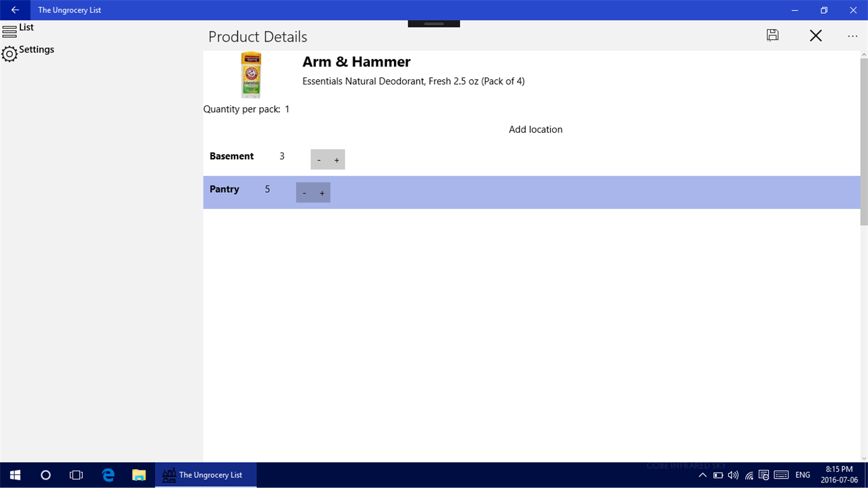Image resolution: width=868 pixels, height=488 pixels.
Task: Open Settings via the gear icon
Action: click(x=9, y=55)
